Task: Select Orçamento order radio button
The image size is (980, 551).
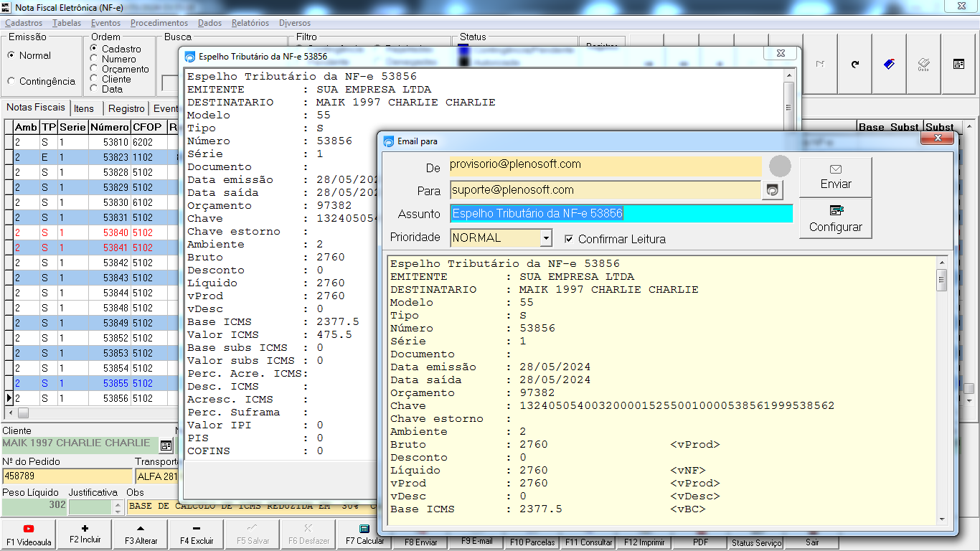Action: point(94,69)
